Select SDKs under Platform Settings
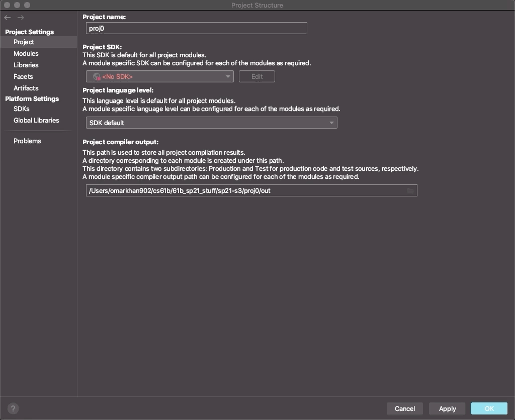 click(21, 109)
